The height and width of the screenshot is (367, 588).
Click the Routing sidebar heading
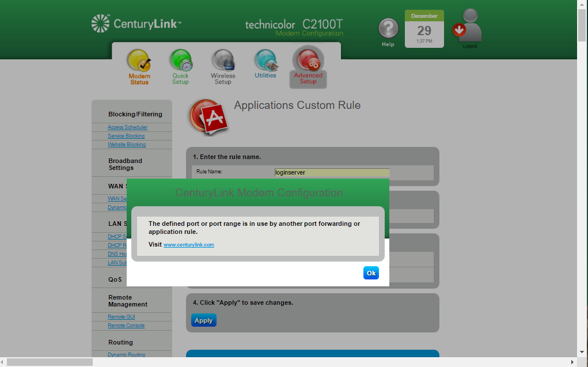pyautogui.click(x=120, y=342)
